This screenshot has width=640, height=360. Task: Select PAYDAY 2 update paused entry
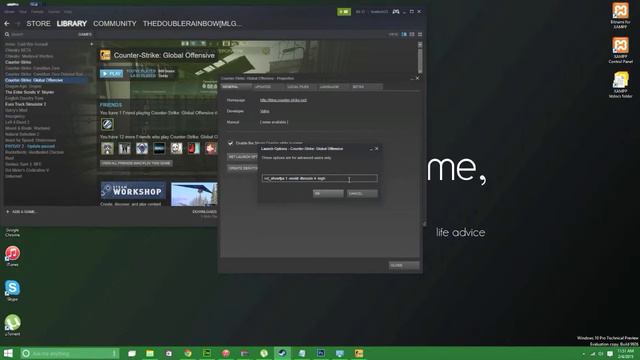[30, 146]
